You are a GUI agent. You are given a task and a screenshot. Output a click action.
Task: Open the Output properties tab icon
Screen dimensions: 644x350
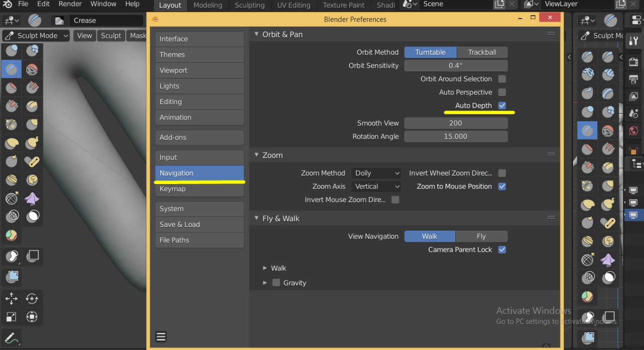click(x=634, y=79)
